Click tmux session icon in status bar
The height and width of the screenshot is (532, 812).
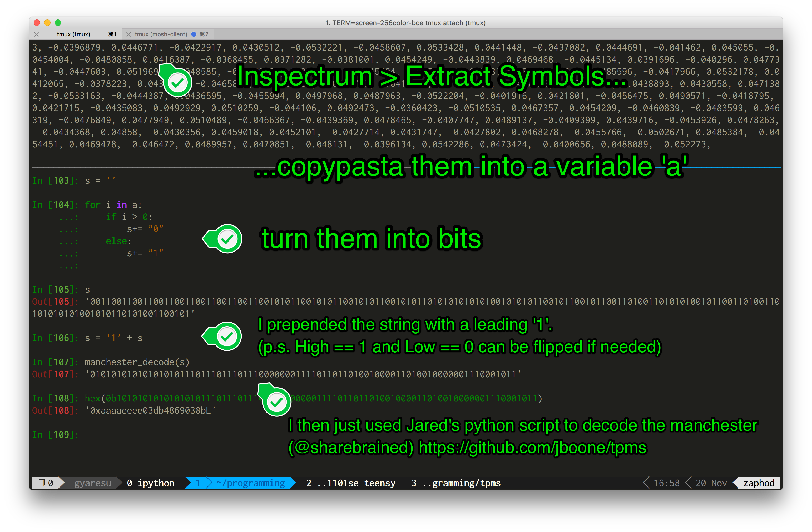(42, 483)
